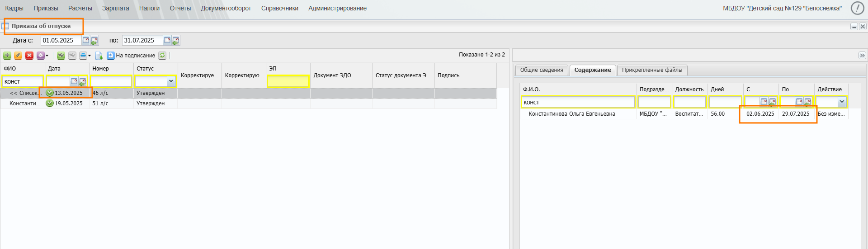This screenshot has width=868, height=249.
Task: Open the print options dropdown arrow
Action: pos(90,56)
